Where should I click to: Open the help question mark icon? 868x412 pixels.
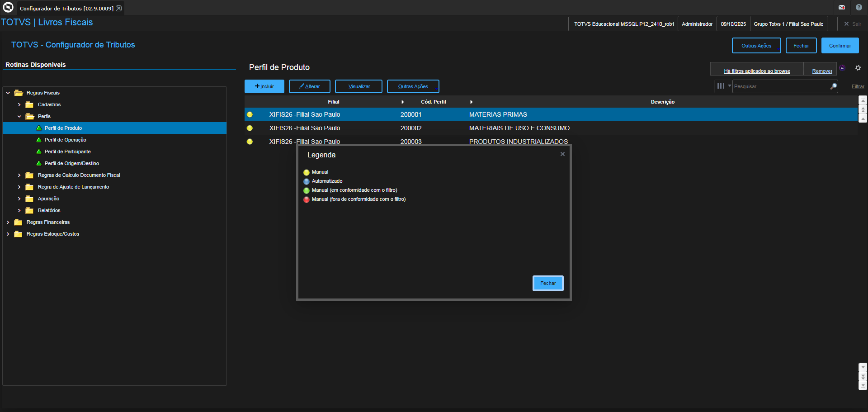pyautogui.click(x=859, y=7)
